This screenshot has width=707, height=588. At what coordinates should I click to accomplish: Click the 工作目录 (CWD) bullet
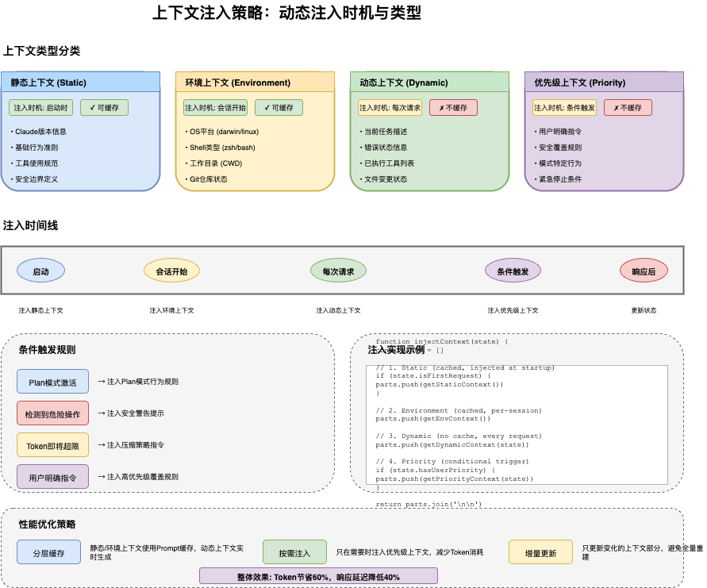coord(214,163)
